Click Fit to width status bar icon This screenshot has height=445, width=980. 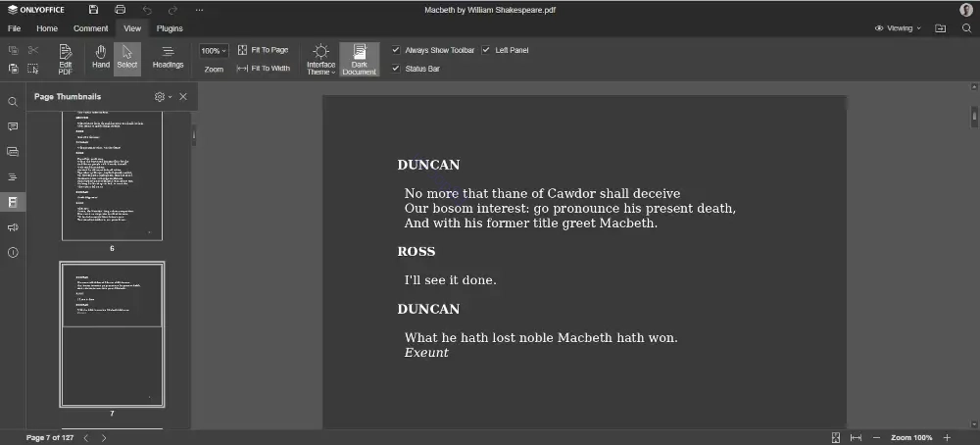[857, 438]
